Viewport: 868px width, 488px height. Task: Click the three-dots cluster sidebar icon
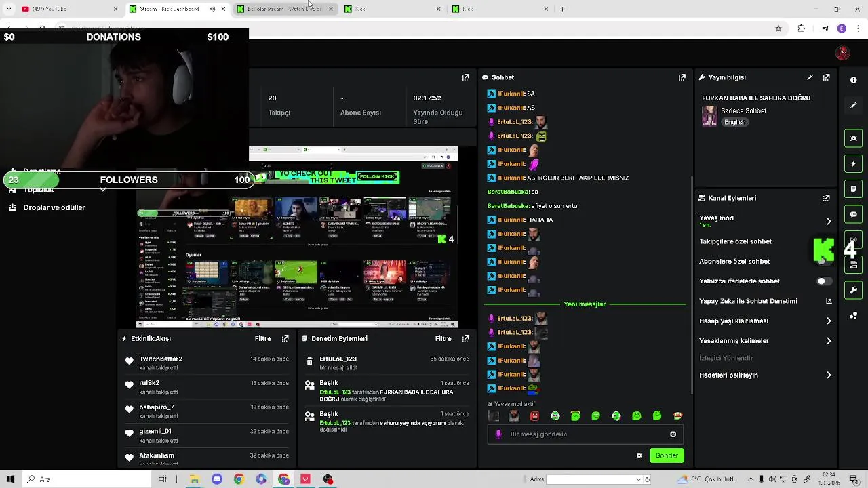tap(853, 316)
